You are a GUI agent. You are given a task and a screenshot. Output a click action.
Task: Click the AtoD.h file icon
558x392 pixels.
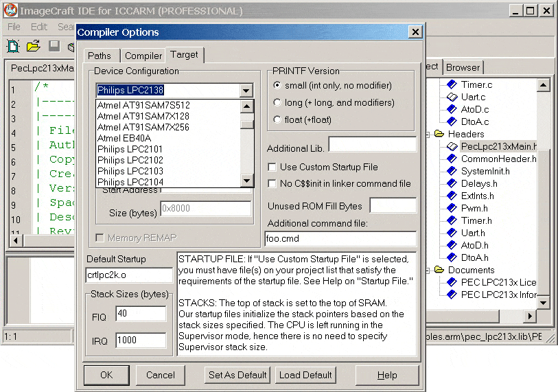(452, 245)
